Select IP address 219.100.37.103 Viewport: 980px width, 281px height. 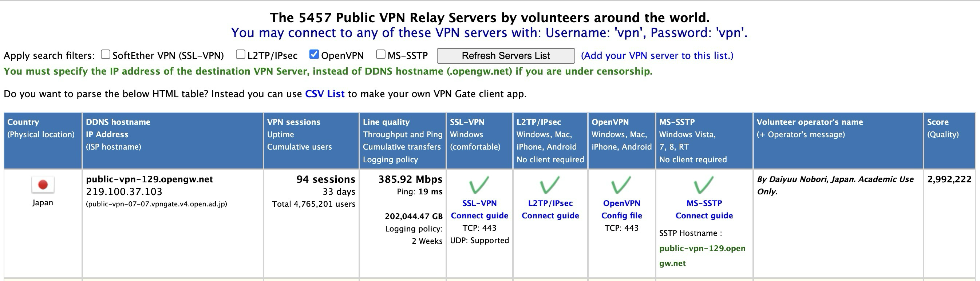click(124, 192)
